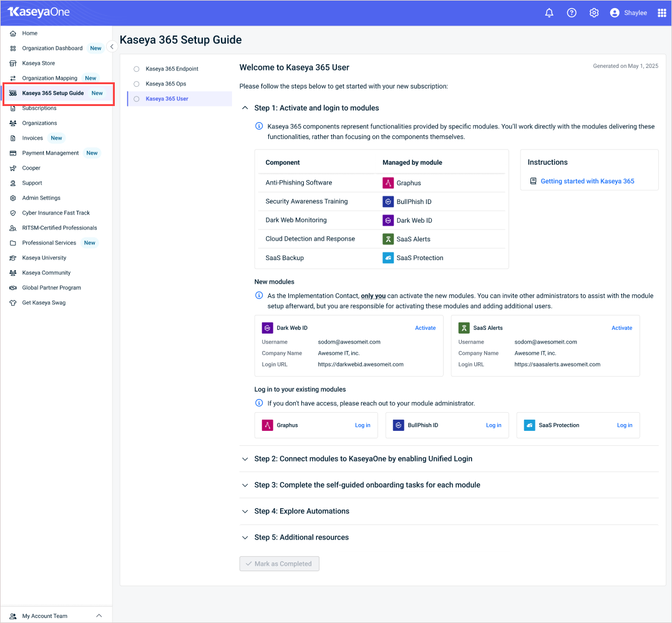Expand Step 4 Explore Automations
The height and width of the screenshot is (623, 672).
(x=245, y=511)
